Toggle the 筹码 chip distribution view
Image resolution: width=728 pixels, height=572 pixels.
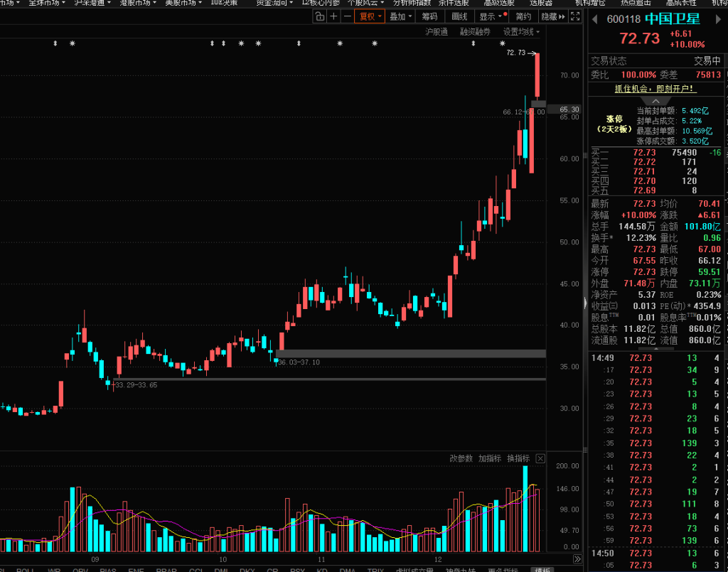[429, 17]
